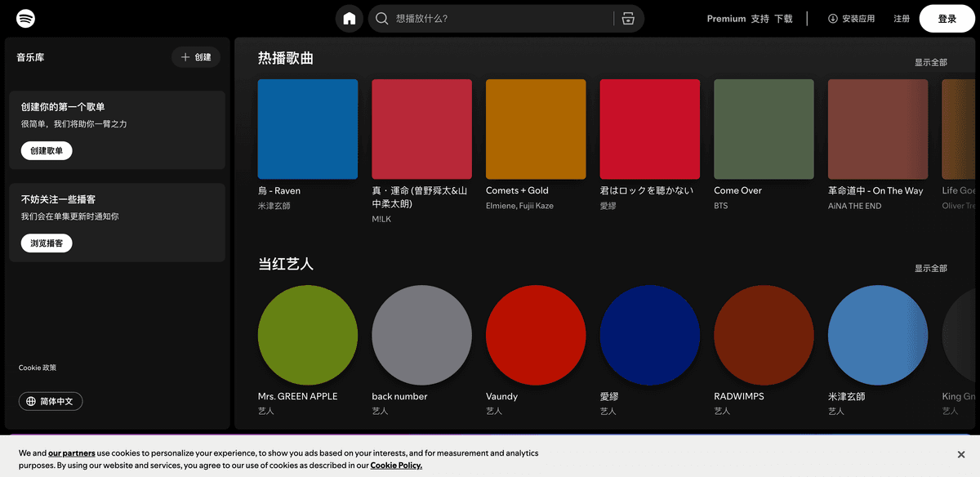Open the 烏 - Raven blue cover
The height and width of the screenshot is (477, 980).
308,129
